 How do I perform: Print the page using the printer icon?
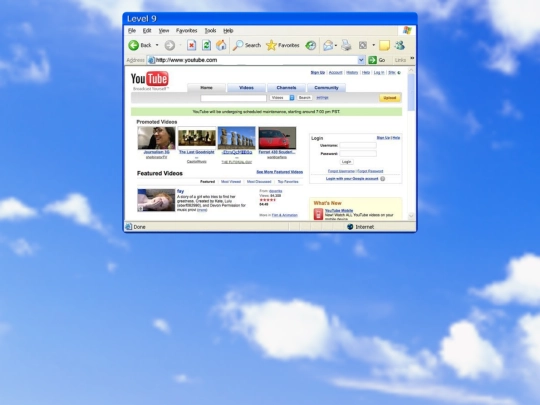tap(346, 45)
